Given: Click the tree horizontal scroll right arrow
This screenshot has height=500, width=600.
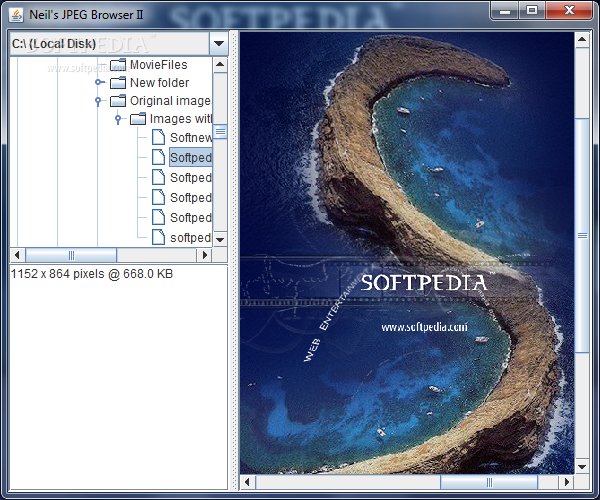Looking at the screenshot, I should [205, 255].
